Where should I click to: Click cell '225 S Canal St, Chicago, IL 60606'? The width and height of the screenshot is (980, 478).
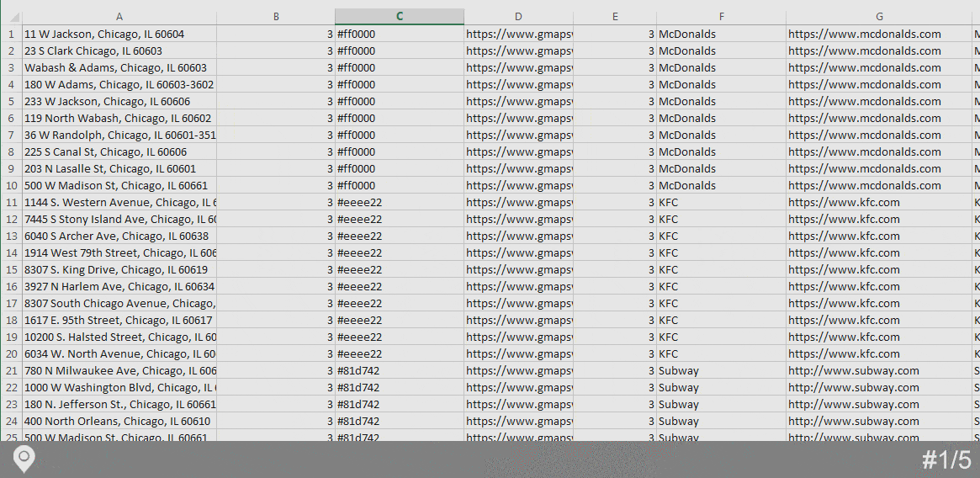click(x=119, y=152)
